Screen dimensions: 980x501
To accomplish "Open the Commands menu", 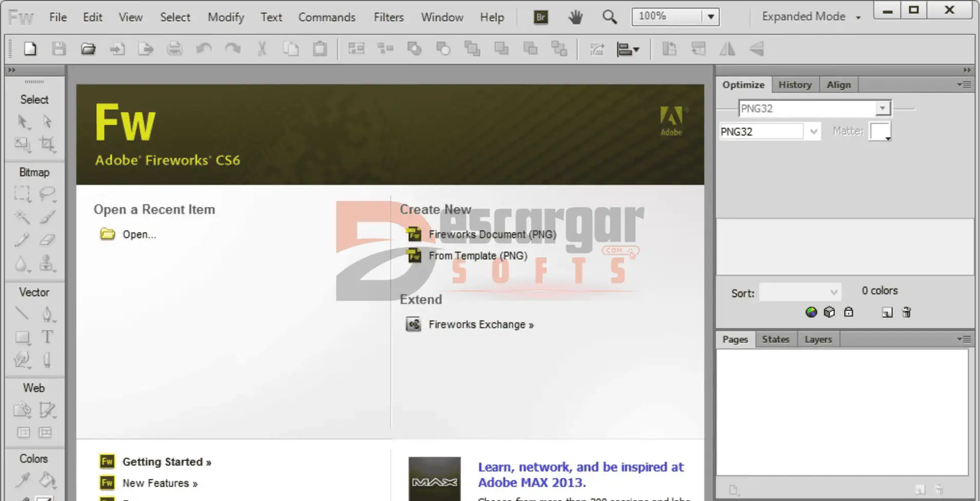I will coord(327,17).
